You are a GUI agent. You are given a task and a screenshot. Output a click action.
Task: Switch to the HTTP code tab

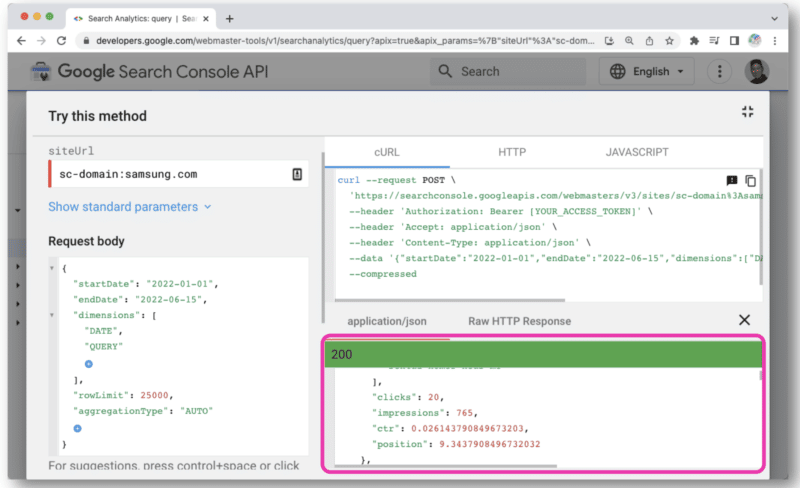(x=512, y=152)
